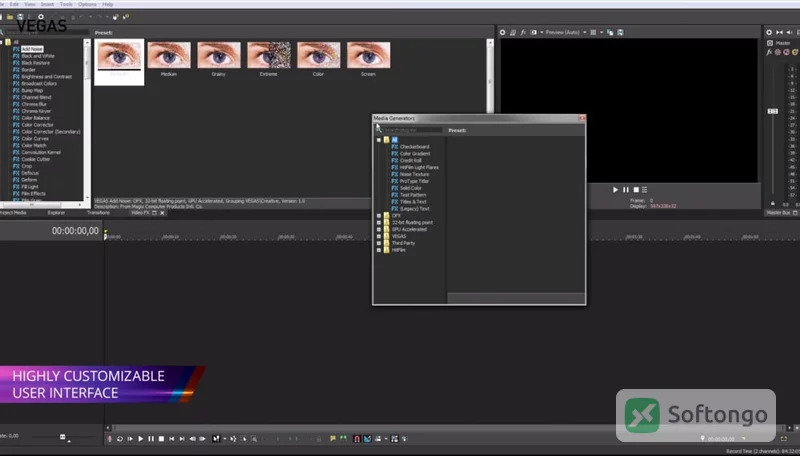Screen dimensions: 800x456
Task: Select Color noise preset thumbnail
Action: [319, 55]
